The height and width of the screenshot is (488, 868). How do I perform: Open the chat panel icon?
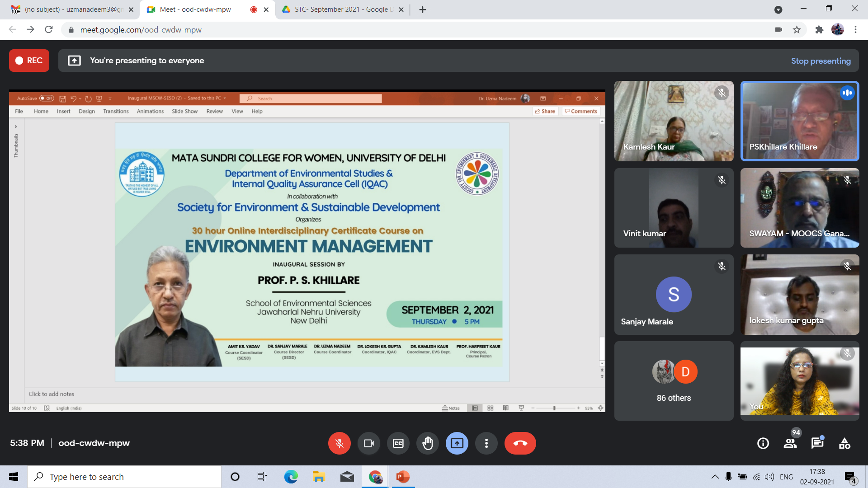click(817, 443)
